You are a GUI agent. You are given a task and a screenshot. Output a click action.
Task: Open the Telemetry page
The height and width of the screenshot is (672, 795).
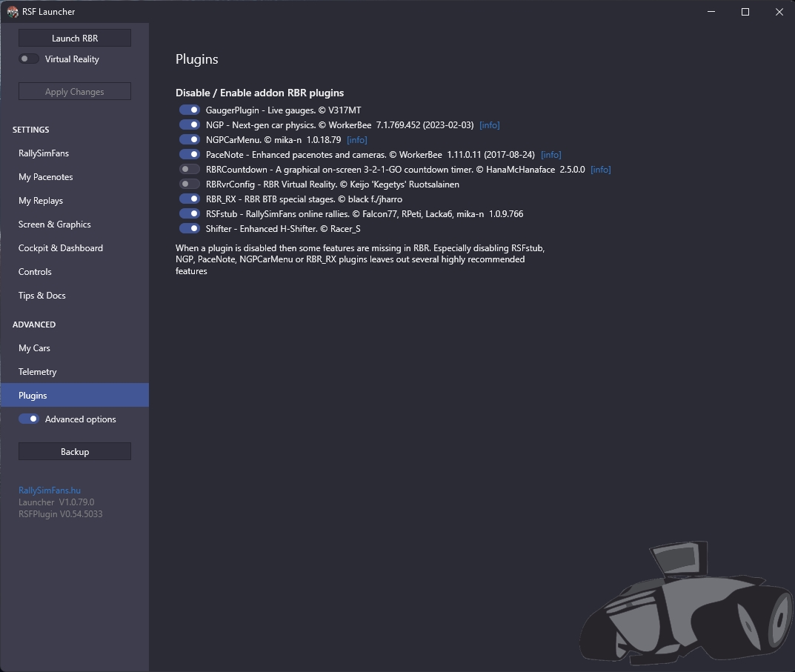click(x=75, y=372)
